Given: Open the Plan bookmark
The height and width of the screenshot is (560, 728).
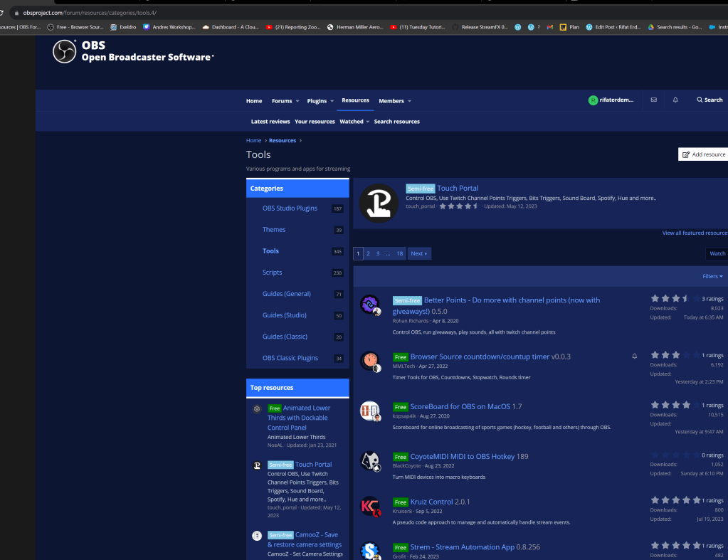Looking at the screenshot, I should (569, 28).
